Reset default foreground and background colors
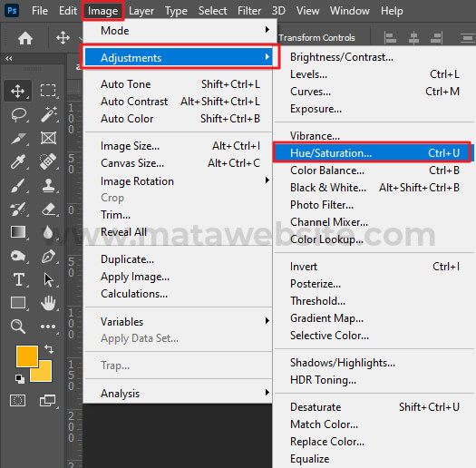Viewport: 476px width, 468px height. (20, 379)
